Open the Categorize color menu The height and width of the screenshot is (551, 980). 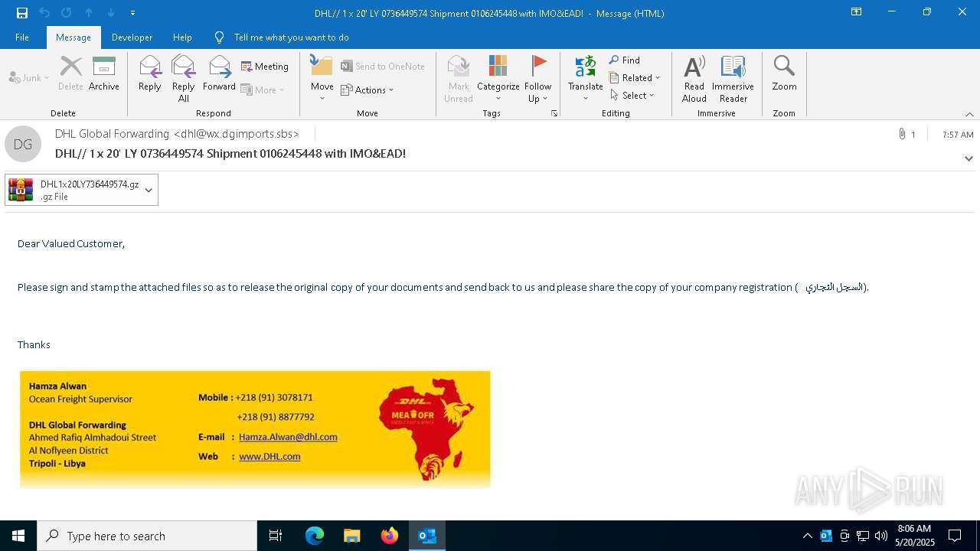click(x=498, y=78)
